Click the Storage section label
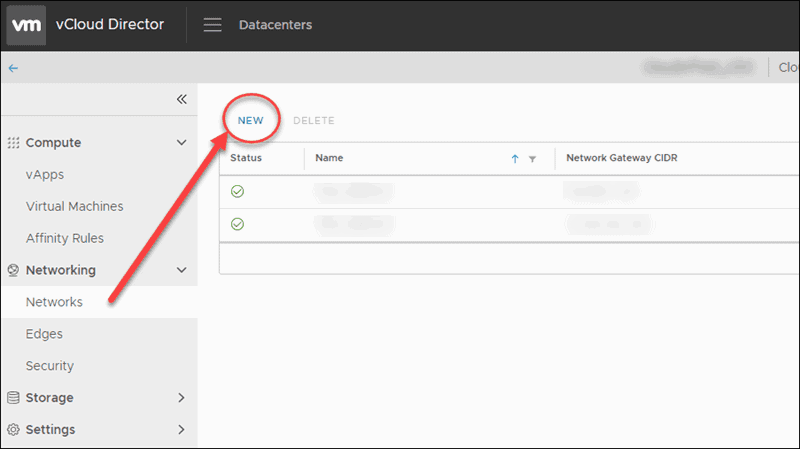The image size is (800, 449). point(49,397)
